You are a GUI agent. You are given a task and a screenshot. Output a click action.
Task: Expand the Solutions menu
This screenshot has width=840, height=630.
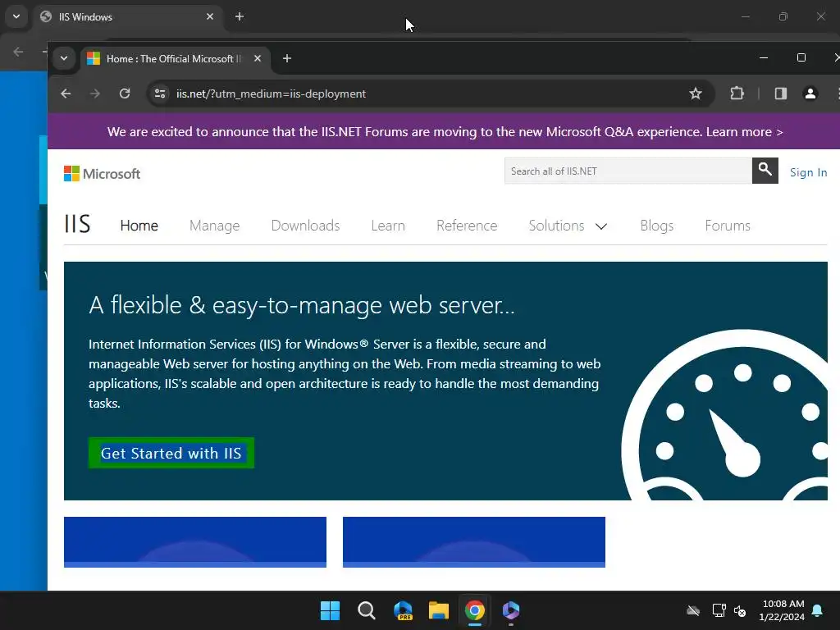[568, 226]
